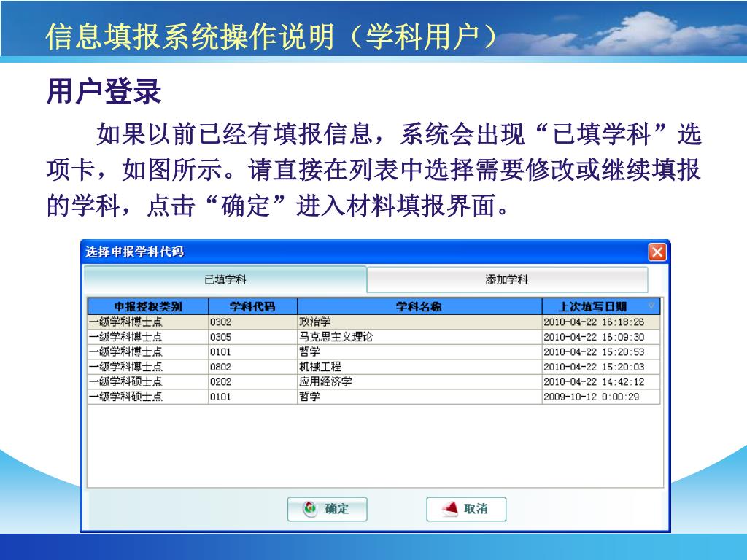Sort by 学科代码 column header
747x560 pixels.
(252, 306)
